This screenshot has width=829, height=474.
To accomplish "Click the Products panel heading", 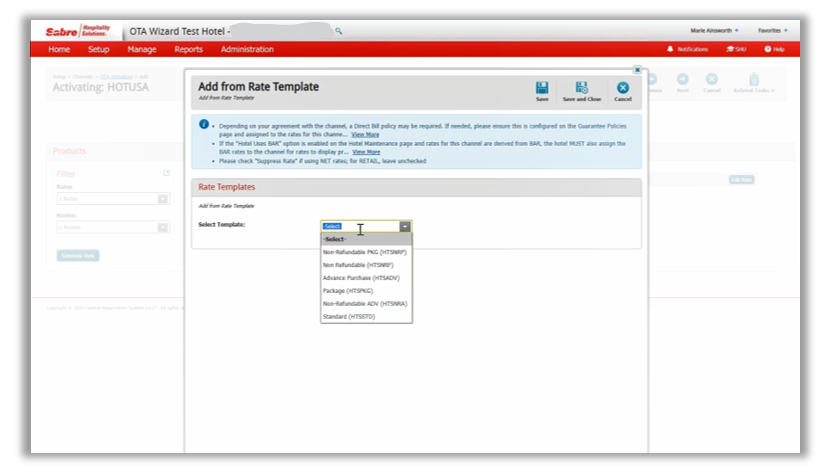I will click(x=69, y=151).
